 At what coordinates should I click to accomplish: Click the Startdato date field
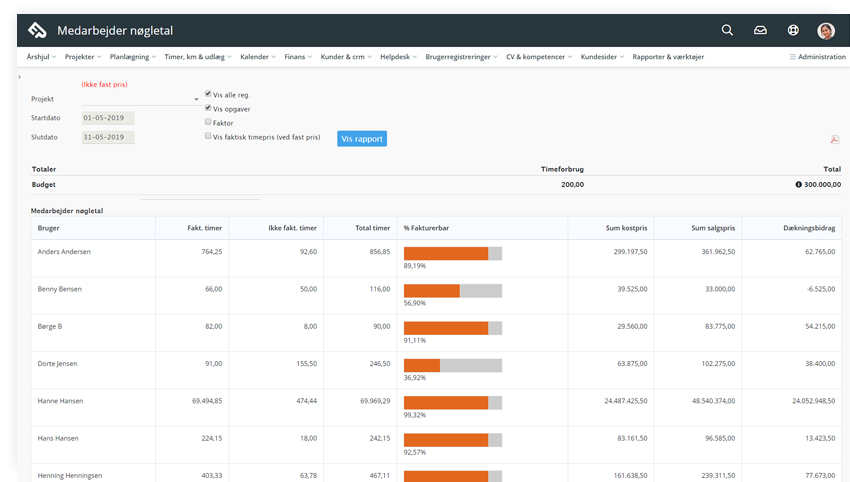108,118
